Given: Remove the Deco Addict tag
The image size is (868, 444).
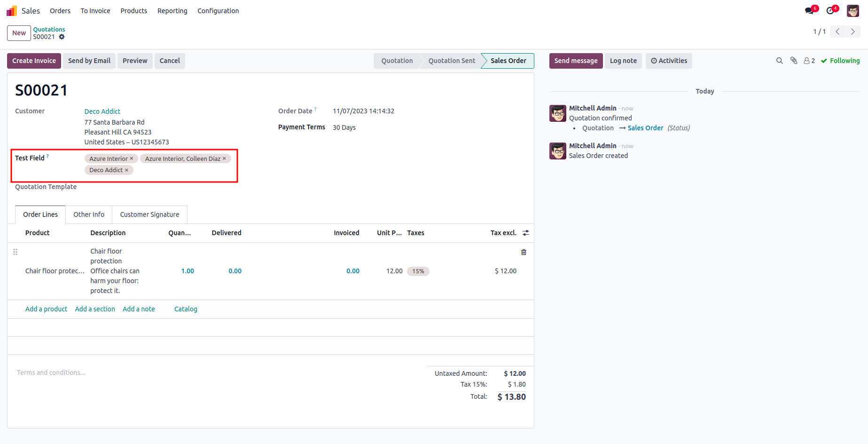Looking at the screenshot, I should pos(126,170).
